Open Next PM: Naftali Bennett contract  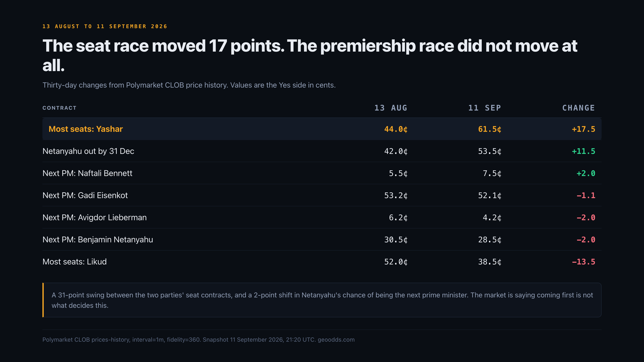tap(87, 173)
